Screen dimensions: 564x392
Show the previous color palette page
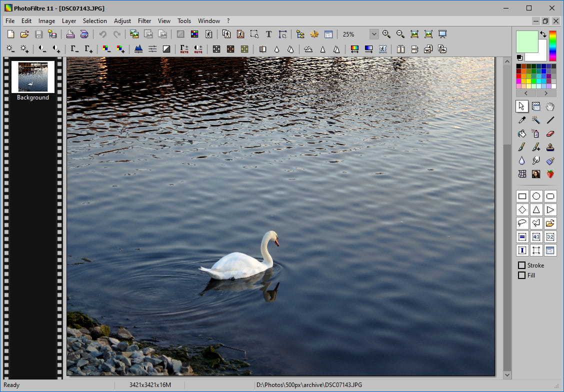525,93
